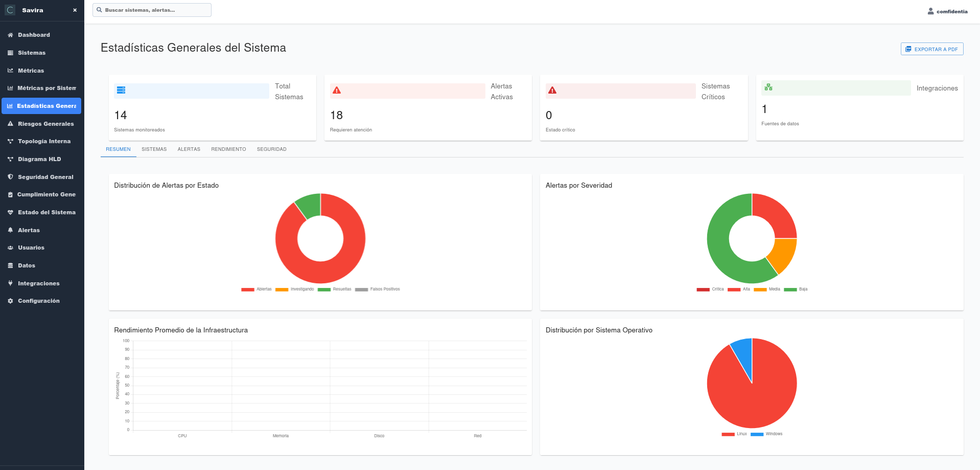This screenshot has height=470, width=980.
Task: Click the Sistemas server icon in sidebar
Action: (10, 53)
